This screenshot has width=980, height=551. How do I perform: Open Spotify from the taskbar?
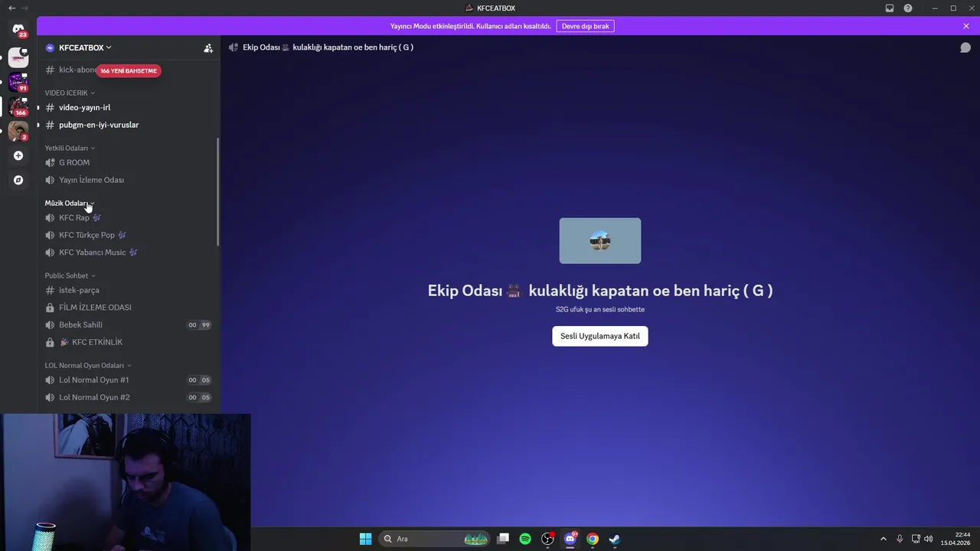pos(525,539)
